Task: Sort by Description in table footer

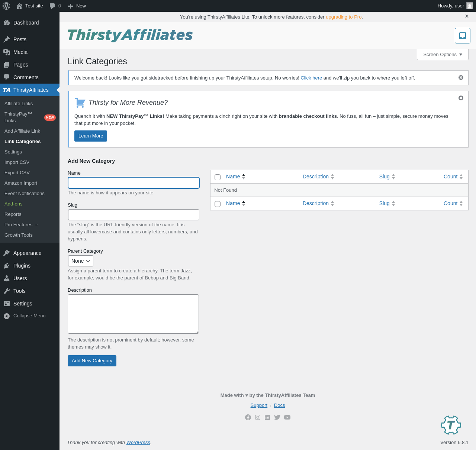Action: 318,203
